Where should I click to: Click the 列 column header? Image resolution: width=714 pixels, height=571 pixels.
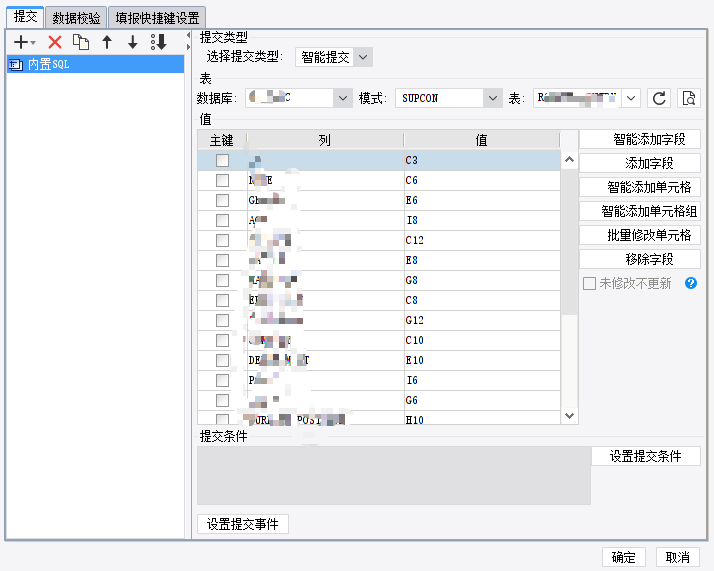click(325, 140)
